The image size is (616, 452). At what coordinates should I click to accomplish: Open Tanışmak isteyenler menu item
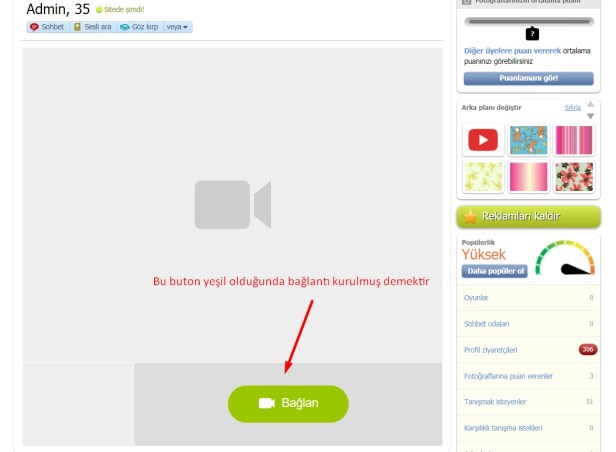496,401
